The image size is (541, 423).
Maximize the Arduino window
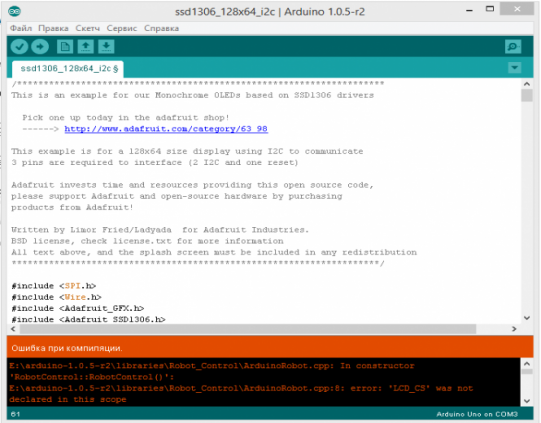(490, 9)
